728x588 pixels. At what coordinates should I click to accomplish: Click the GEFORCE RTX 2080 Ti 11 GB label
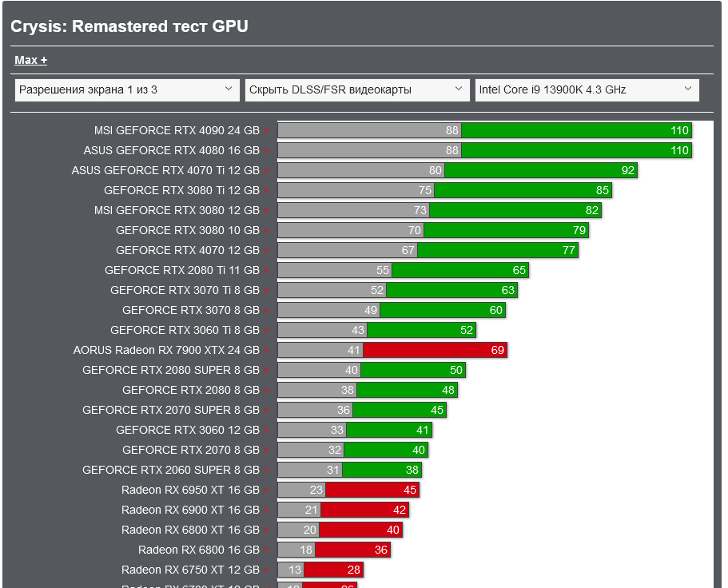[182, 270]
